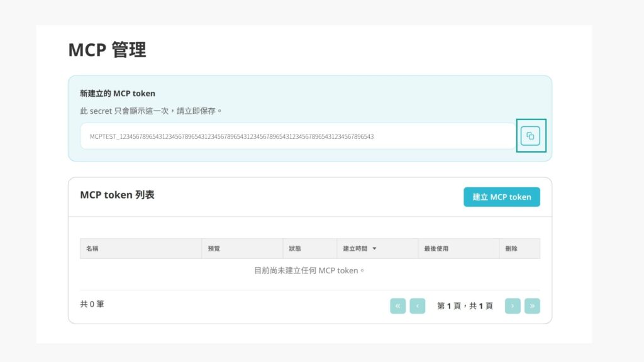
Task: Select the 預覽 column header
Action: point(214,249)
